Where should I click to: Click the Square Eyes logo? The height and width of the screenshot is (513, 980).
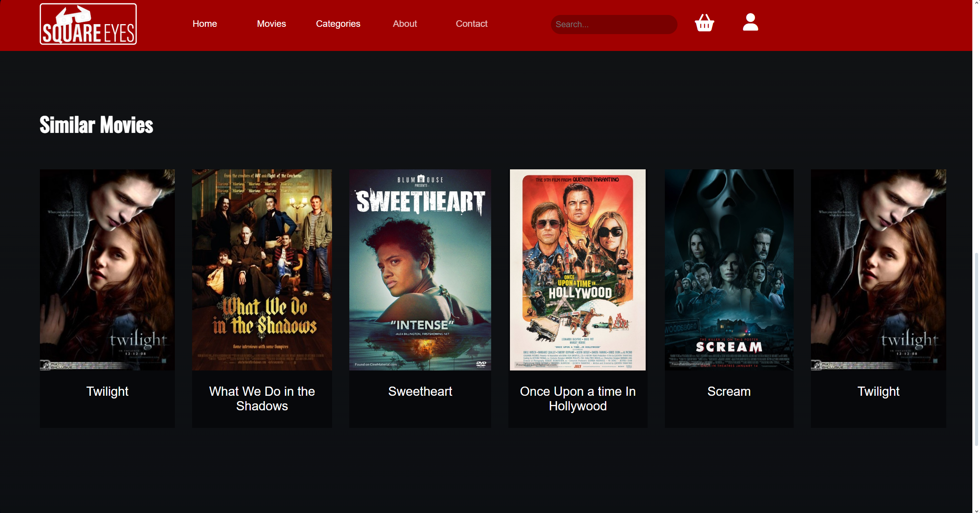[88, 23]
